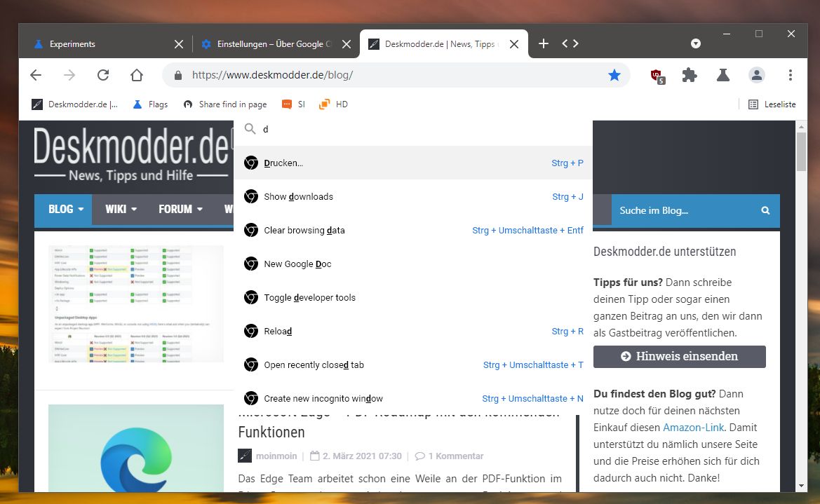Click the Strg + J shortcut label
Image resolution: width=820 pixels, height=504 pixels.
click(x=568, y=196)
